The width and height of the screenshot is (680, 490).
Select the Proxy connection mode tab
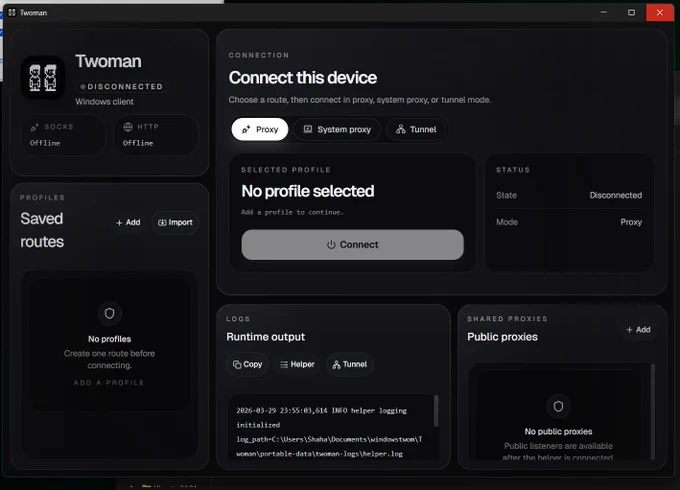(x=260, y=129)
